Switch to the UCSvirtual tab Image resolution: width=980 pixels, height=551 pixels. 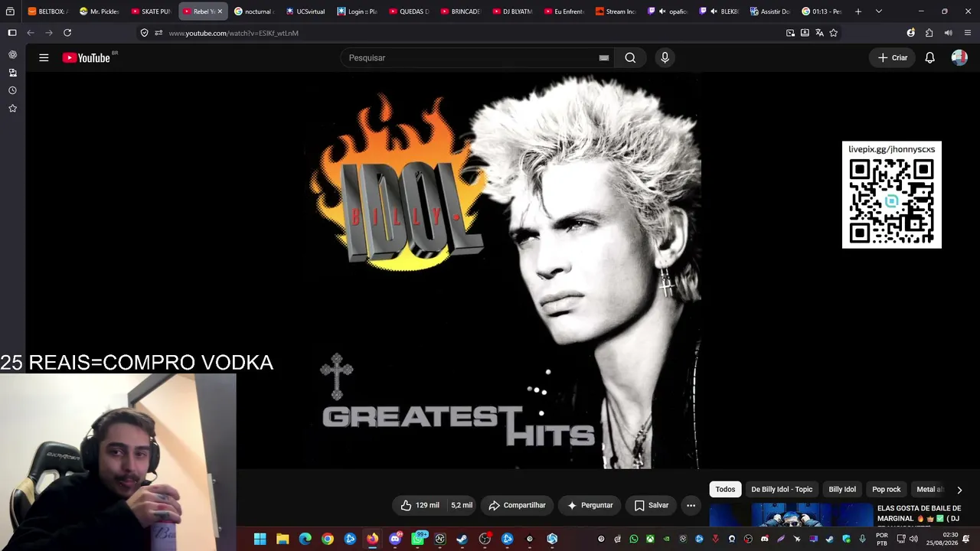pos(305,11)
